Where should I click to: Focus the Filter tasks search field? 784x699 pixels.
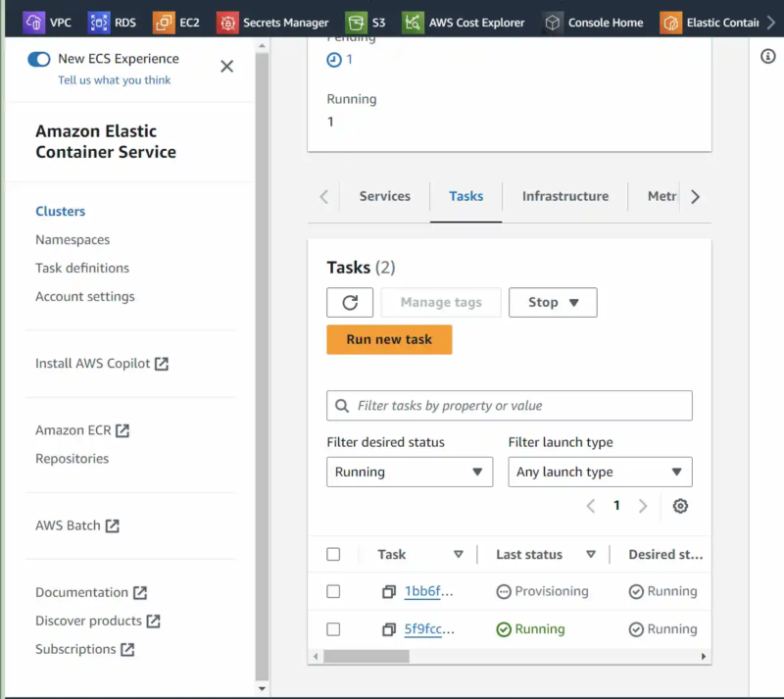(x=510, y=406)
